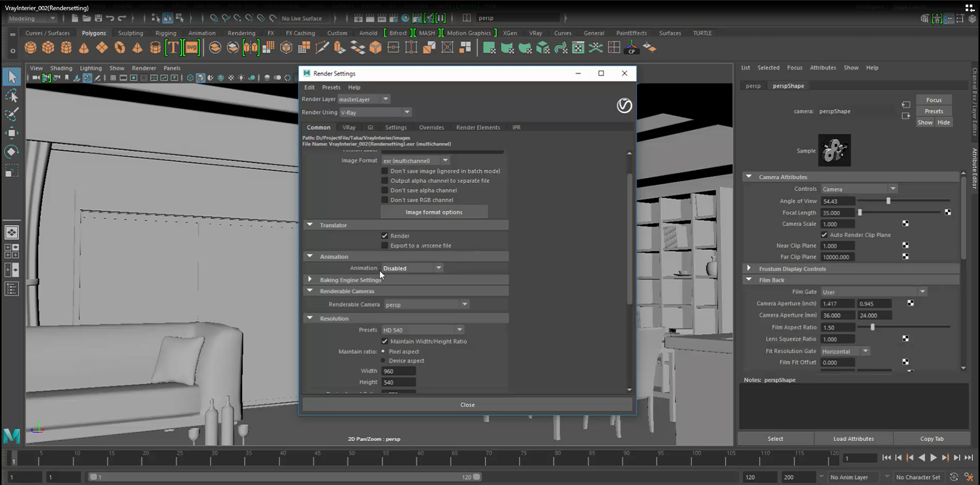
Task: Select the SVG tool on the shelf
Action: click(191, 47)
